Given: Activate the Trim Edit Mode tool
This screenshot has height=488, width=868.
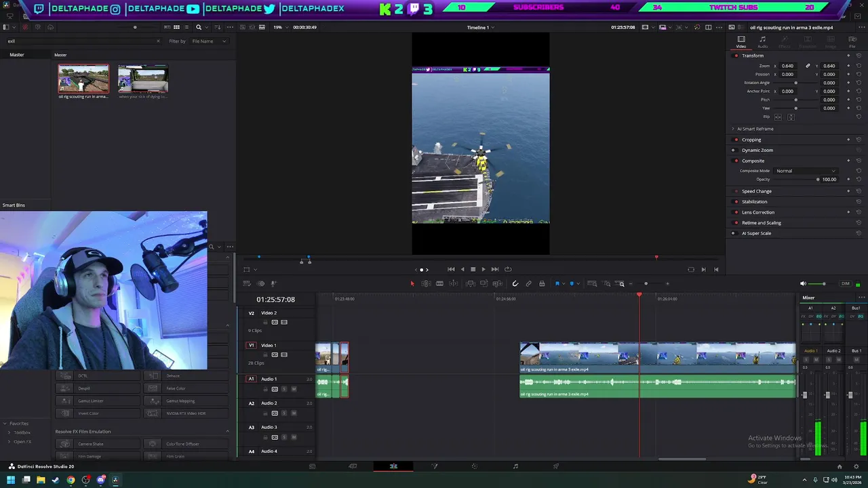Looking at the screenshot, I should [x=426, y=283].
